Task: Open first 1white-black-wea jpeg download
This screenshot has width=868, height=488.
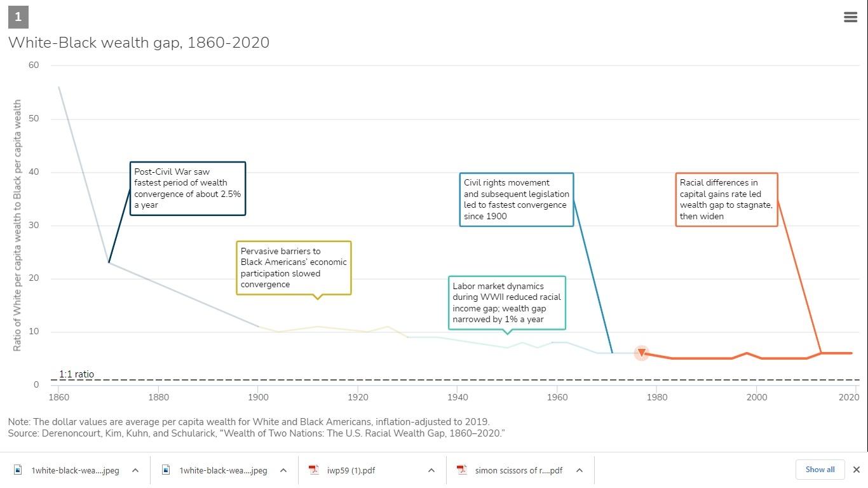Action: pos(75,470)
